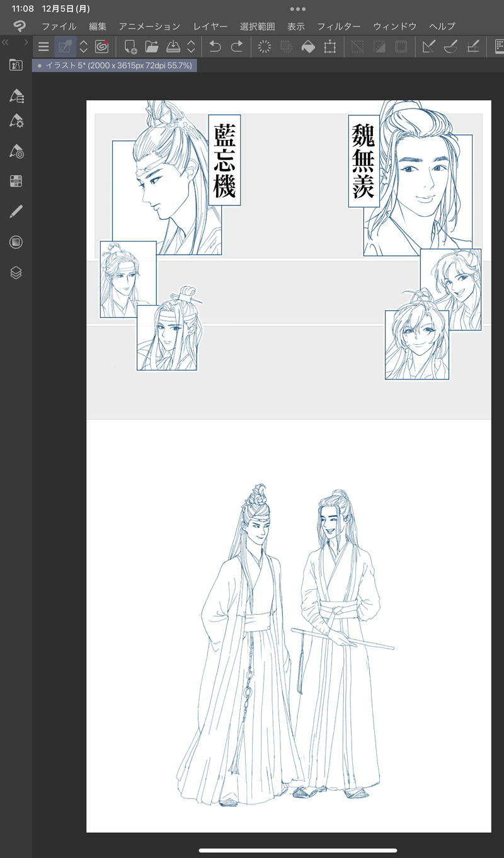This screenshot has width=504, height=858.
Task: Open the Brush Size palette
Action: coord(16,151)
